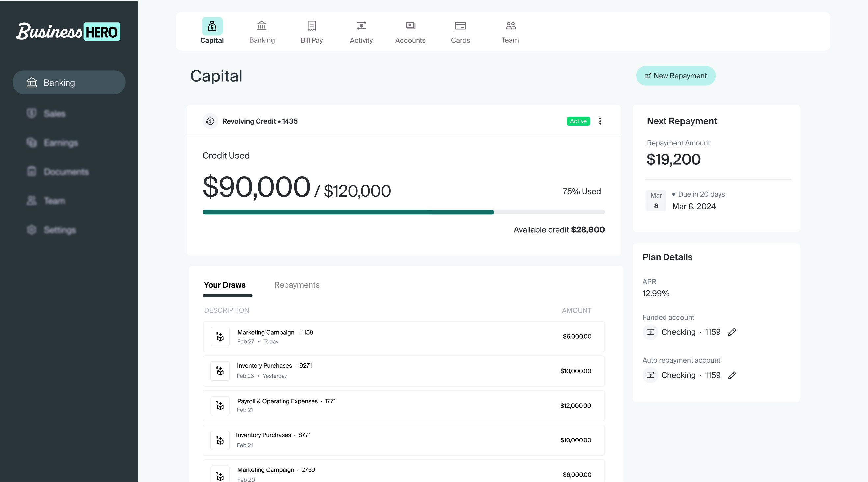Open the three-dot menu on Revolving Credit
The height and width of the screenshot is (482, 868).
[600, 121]
